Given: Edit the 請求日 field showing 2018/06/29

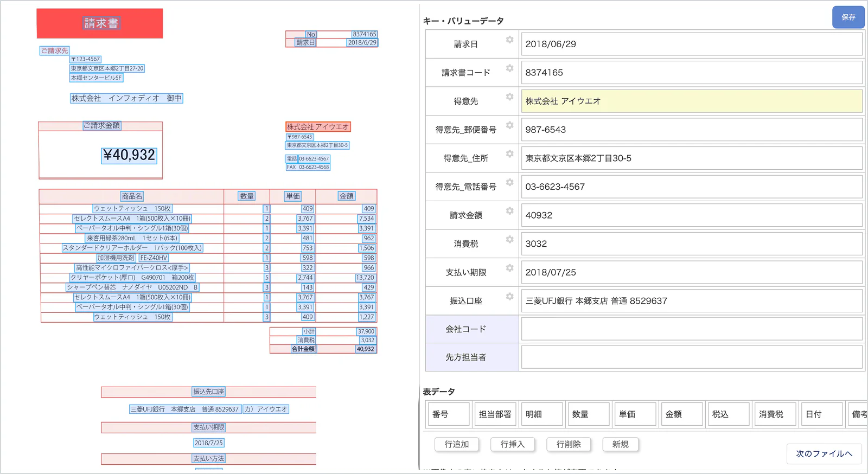Looking at the screenshot, I should pos(692,44).
